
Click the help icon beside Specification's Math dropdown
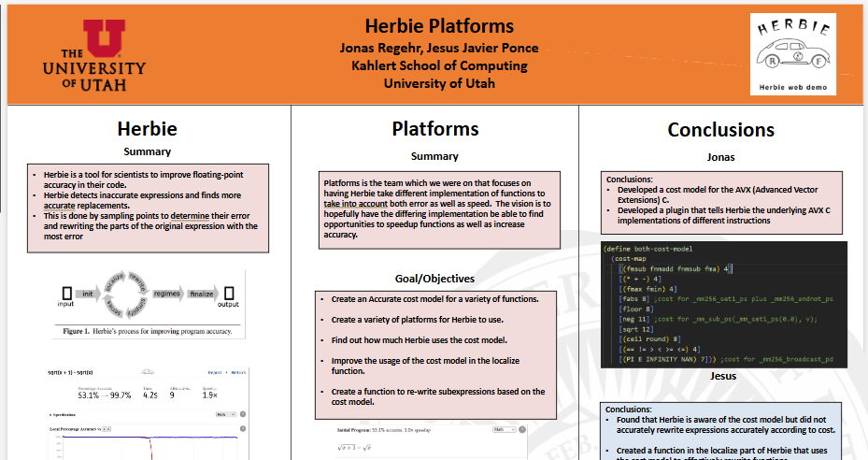[243, 414]
